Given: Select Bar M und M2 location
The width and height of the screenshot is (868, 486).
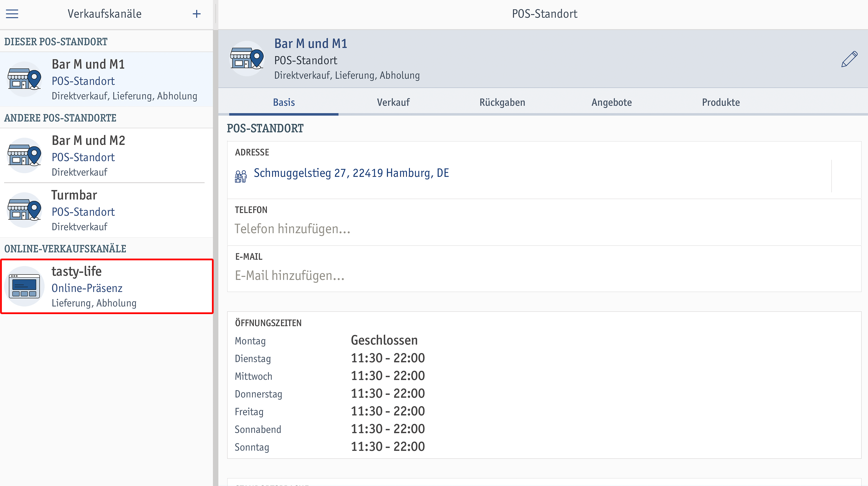Looking at the screenshot, I should coord(106,156).
